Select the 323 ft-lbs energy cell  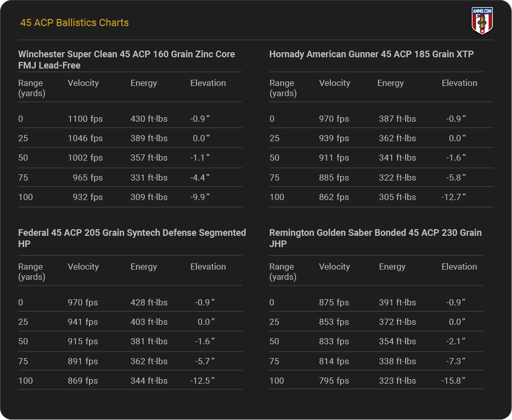pos(397,381)
